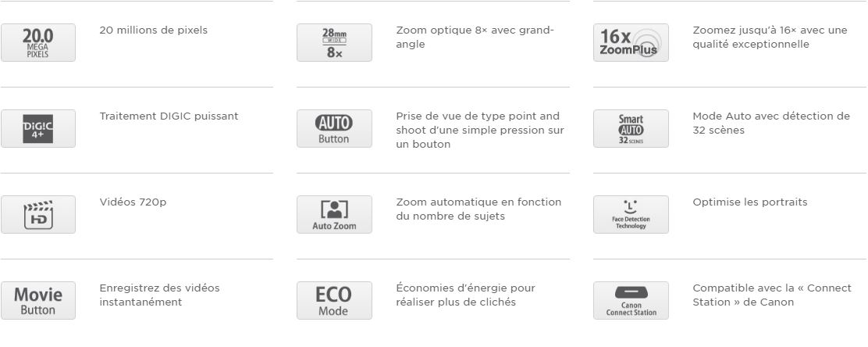Screen dimensions: 868x347
Task: Click the Canon Connect Station icon
Action: (x=631, y=300)
